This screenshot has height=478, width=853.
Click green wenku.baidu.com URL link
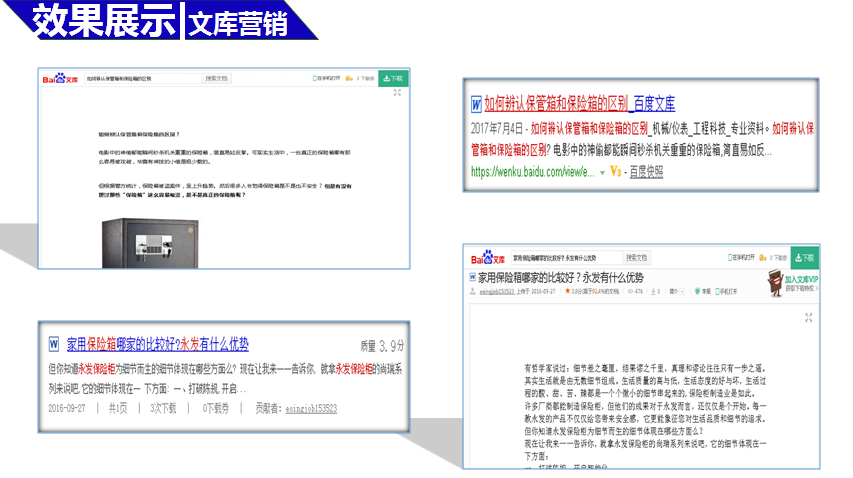[533, 172]
